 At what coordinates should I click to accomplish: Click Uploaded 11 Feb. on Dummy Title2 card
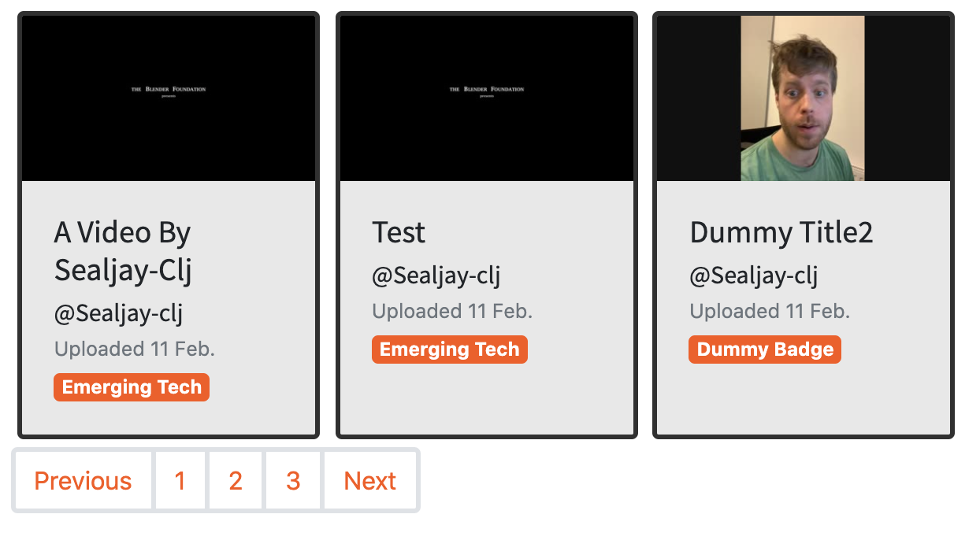point(770,311)
